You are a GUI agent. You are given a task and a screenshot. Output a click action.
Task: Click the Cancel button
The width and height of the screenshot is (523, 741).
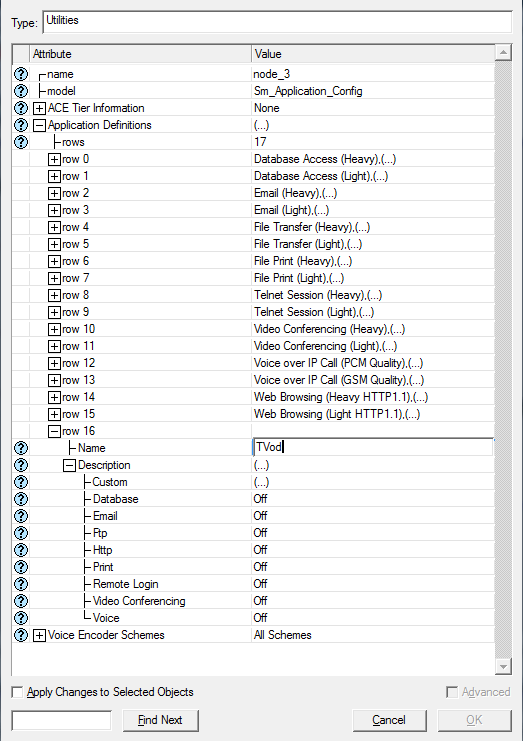389,720
